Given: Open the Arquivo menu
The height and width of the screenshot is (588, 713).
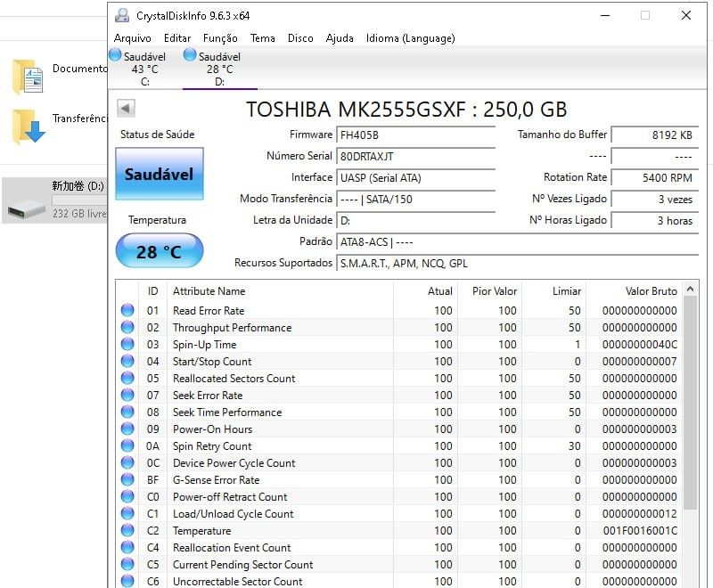Looking at the screenshot, I should point(132,38).
